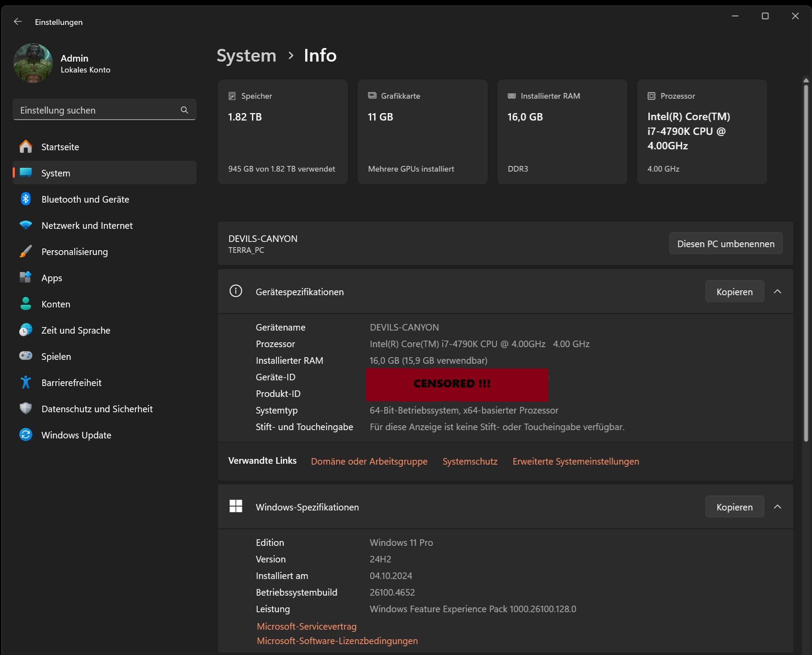Viewport: 812px width, 655px height.
Task: Click the Speicher disk icon
Action: pyautogui.click(x=232, y=96)
